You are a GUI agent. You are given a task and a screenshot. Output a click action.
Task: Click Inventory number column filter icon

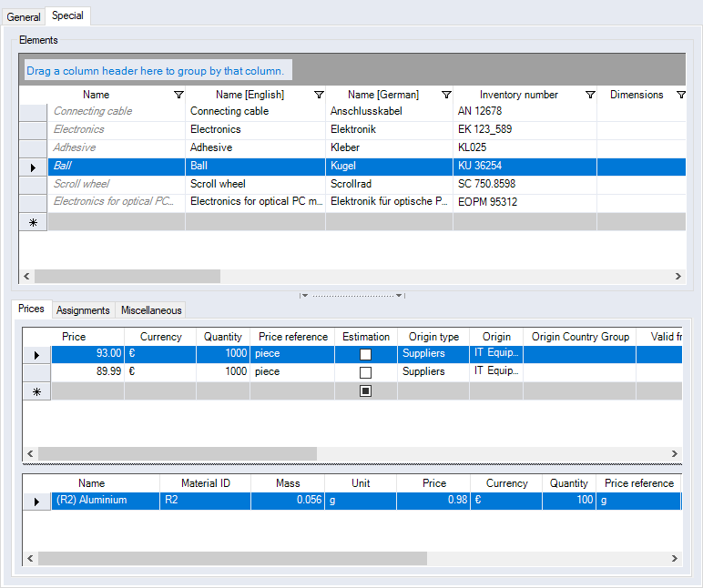point(590,95)
